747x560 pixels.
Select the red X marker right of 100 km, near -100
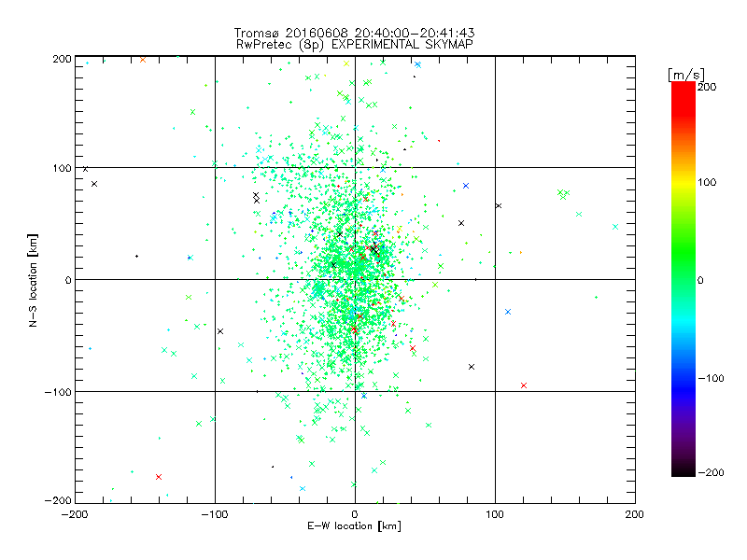(x=524, y=385)
